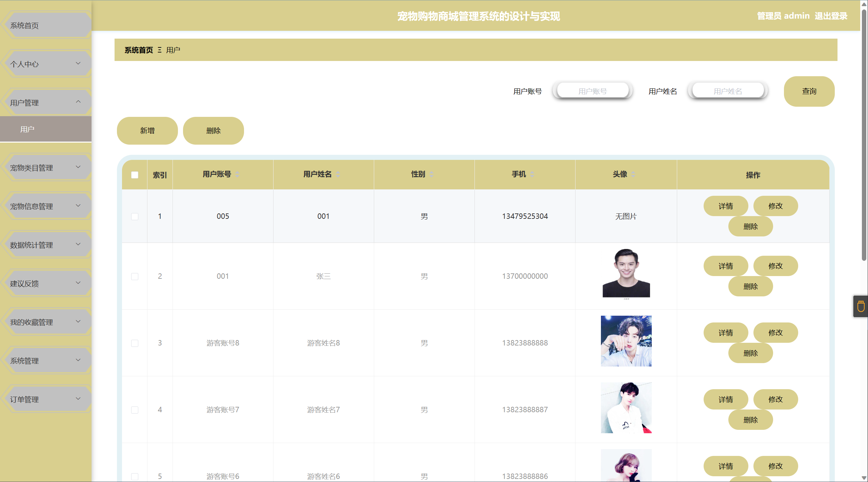Screen dimensions: 868x482
Task: Open the 订单管理 sidebar label
Action: [24, 399]
